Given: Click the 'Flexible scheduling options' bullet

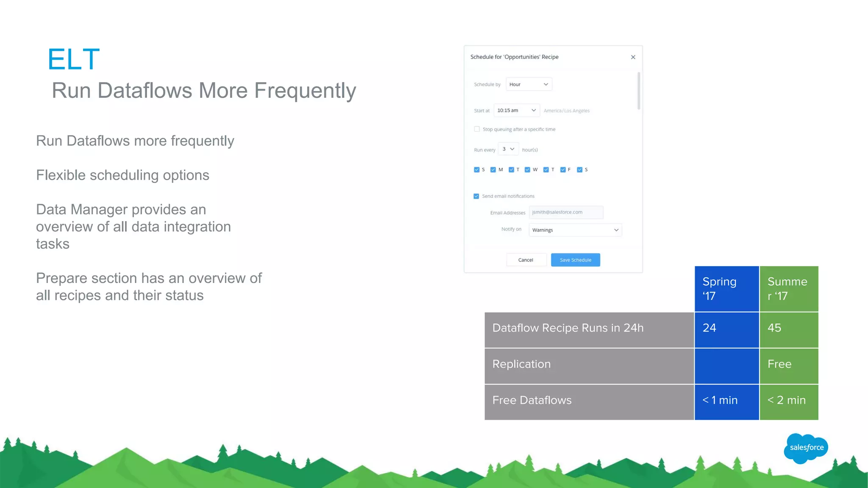Looking at the screenshot, I should coord(122,175).
